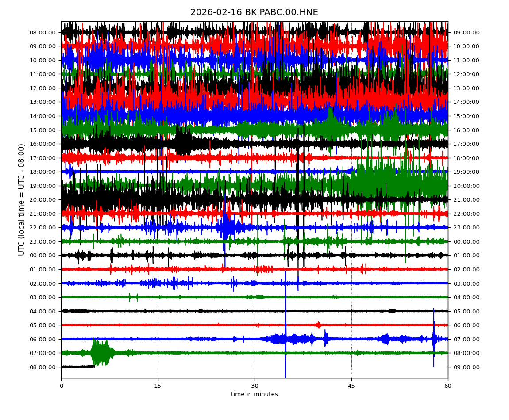Click the right-axis 20:00:00 row label

coord(467,186)
